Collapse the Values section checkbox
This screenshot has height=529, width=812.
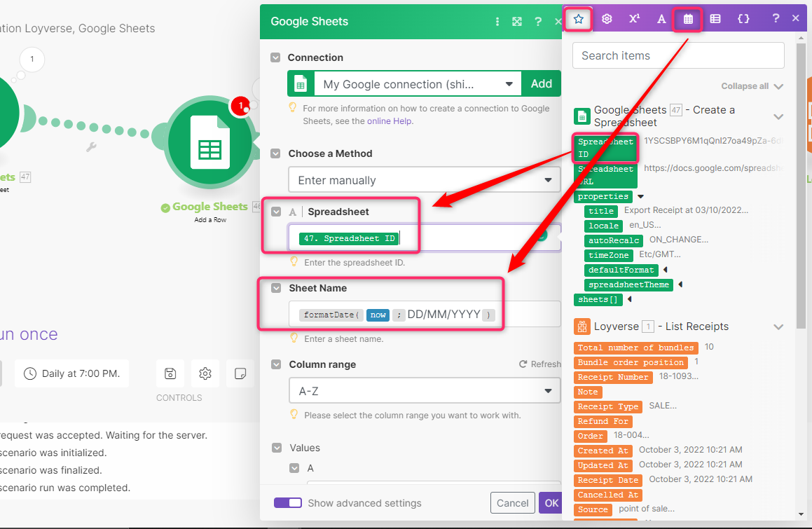click(276, 448)
